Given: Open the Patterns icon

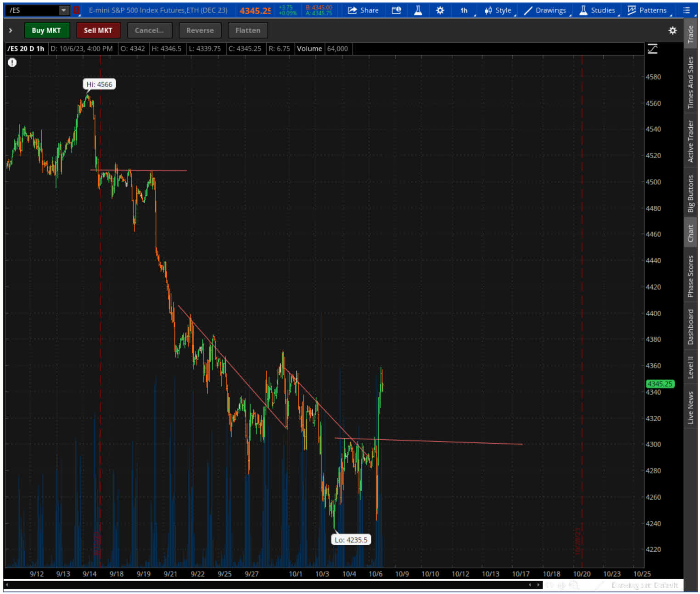Looking at the screenshot, I should coord(633,10).
